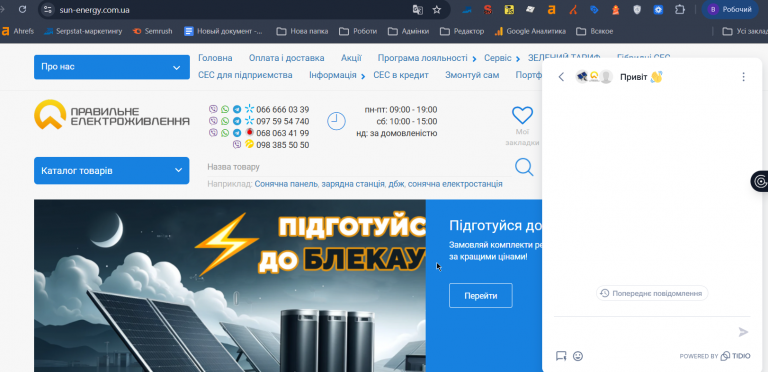Expand the 'Інформація' submenu
The height and width of the screenshot is (372, 768).
pyautogui.click(x=363, y=76)
